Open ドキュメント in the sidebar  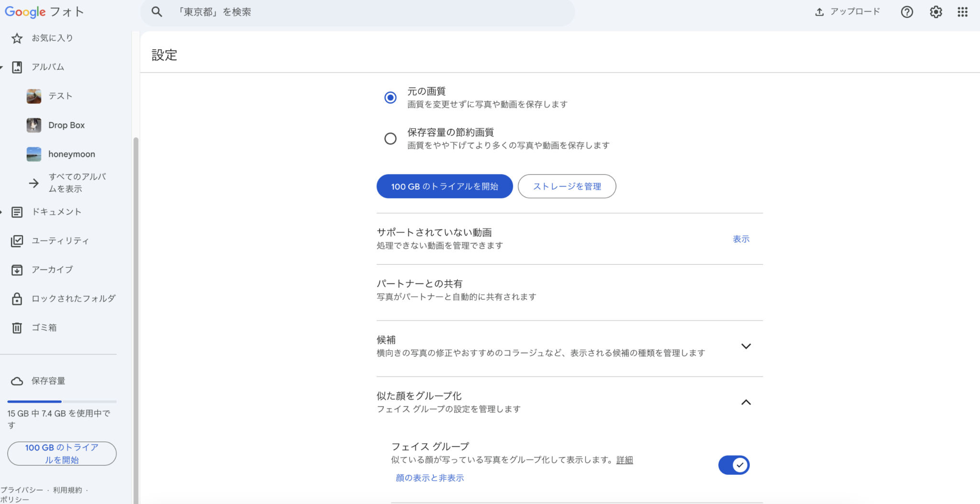point(56,212)
